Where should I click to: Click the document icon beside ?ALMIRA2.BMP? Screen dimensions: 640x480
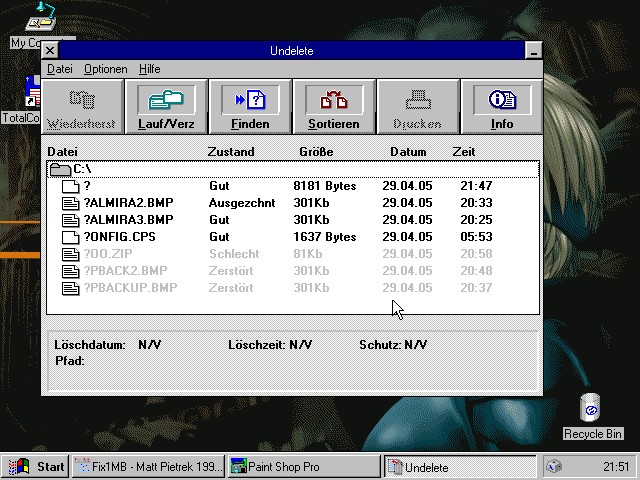click(70, 203)
